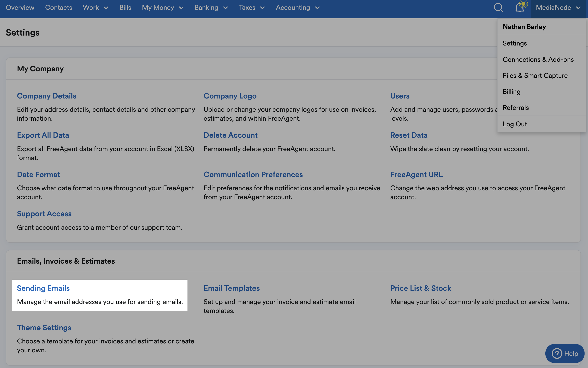Click the My Company section heading
The height and width of the screenshot is (368, 588).
pos(40,69)
